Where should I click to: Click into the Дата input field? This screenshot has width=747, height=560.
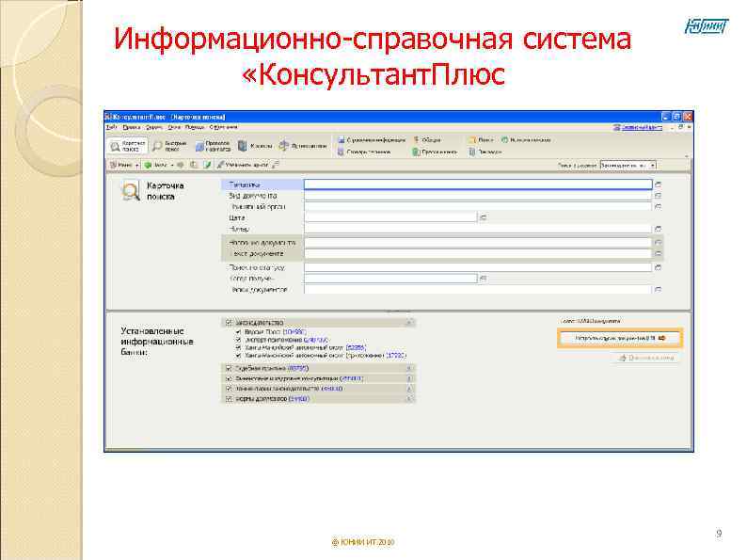click(x=390, y=217)
